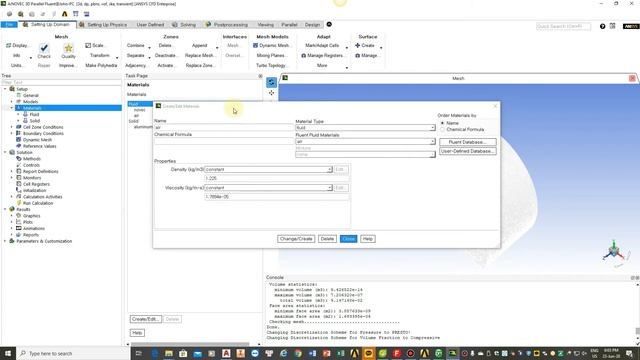Screen dimensions: 640x360
Task: Switch to User Defined tab
Action: (150, 24)
